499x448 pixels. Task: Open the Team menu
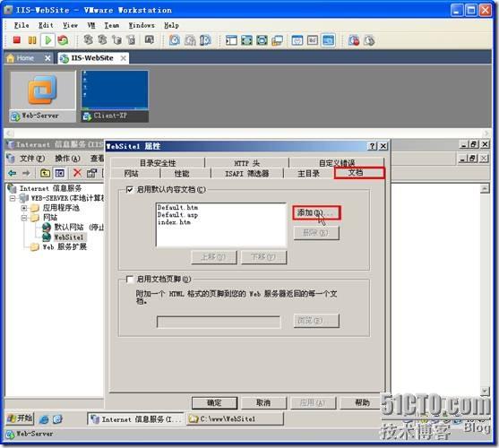[112, 25]
